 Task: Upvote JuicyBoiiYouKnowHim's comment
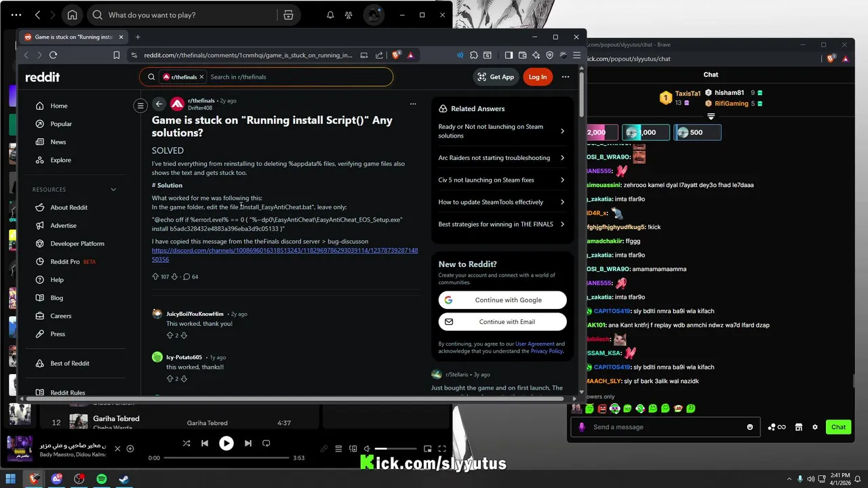click(x=170, y=335)
